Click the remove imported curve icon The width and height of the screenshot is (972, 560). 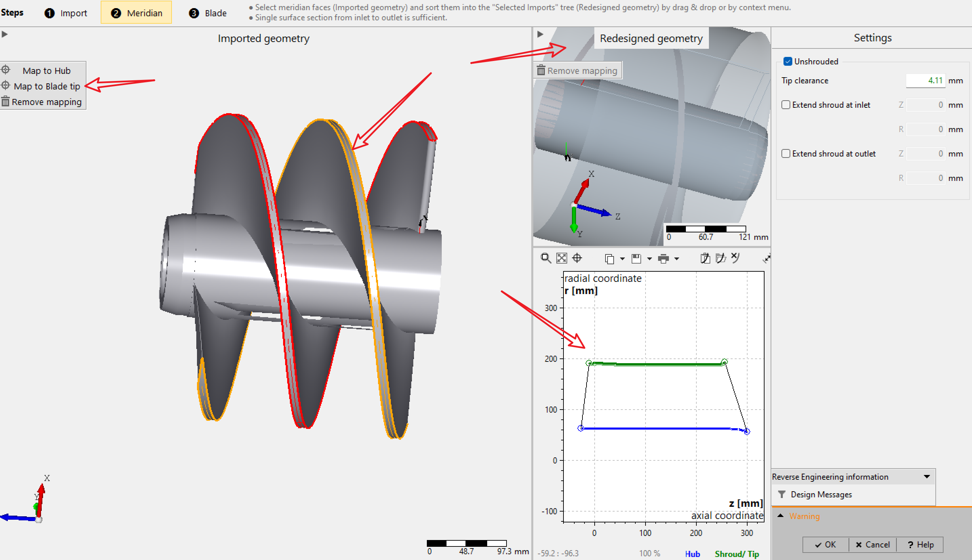735,257
